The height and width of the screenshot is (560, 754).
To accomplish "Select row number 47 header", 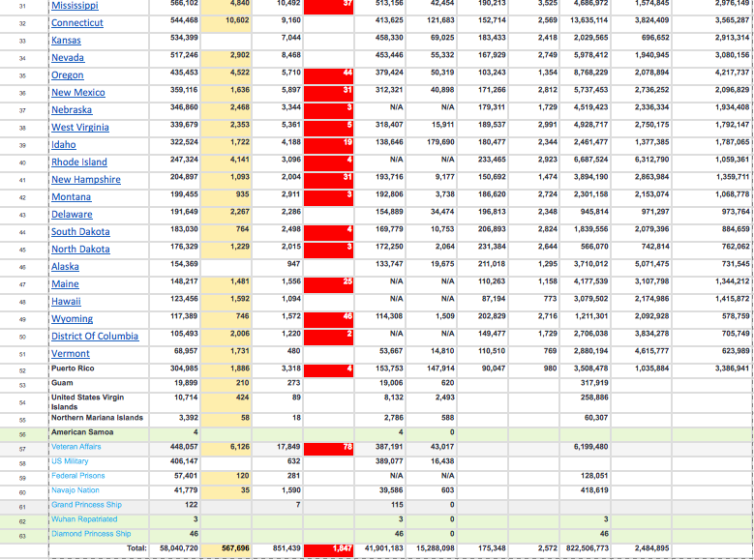I will [x=22, y=284].
